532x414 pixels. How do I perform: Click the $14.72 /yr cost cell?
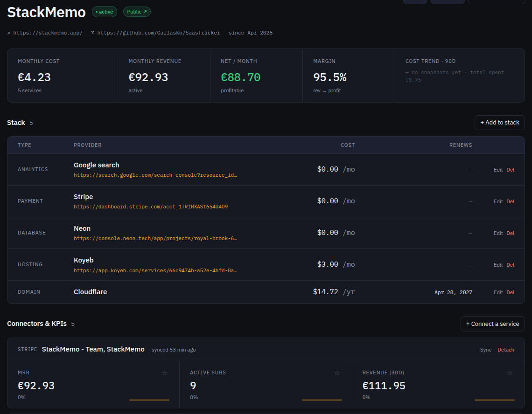point(334,292)
